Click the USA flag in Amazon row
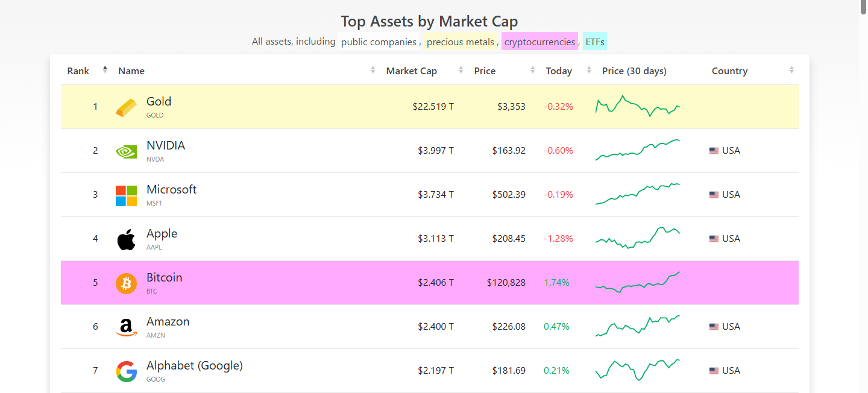The width and height of the screenshot is (868, 393). click(x=714, y=327)
